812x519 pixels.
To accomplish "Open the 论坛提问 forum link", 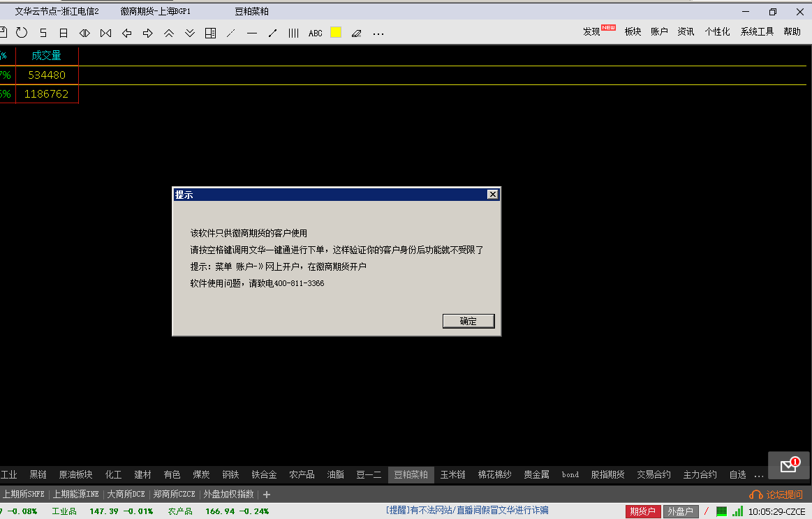I will [777, 495].
